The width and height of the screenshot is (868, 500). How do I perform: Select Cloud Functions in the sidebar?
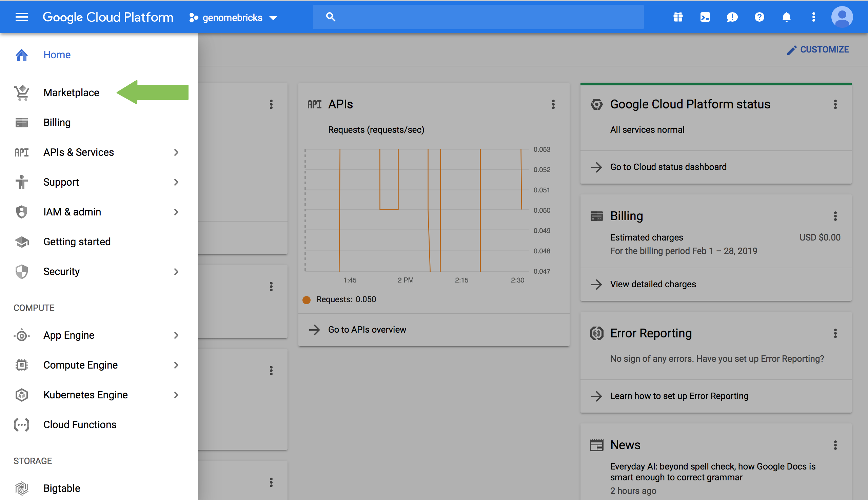pos(80,425)
